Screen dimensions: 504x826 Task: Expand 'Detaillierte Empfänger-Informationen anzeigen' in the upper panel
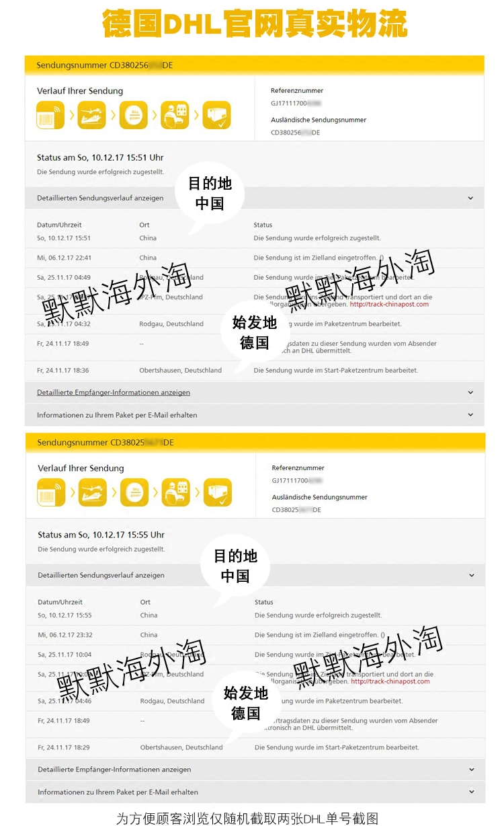(x=254, y=392)
